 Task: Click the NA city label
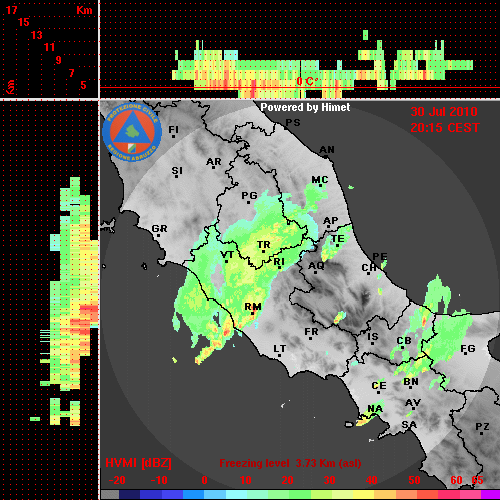[375, 409]
